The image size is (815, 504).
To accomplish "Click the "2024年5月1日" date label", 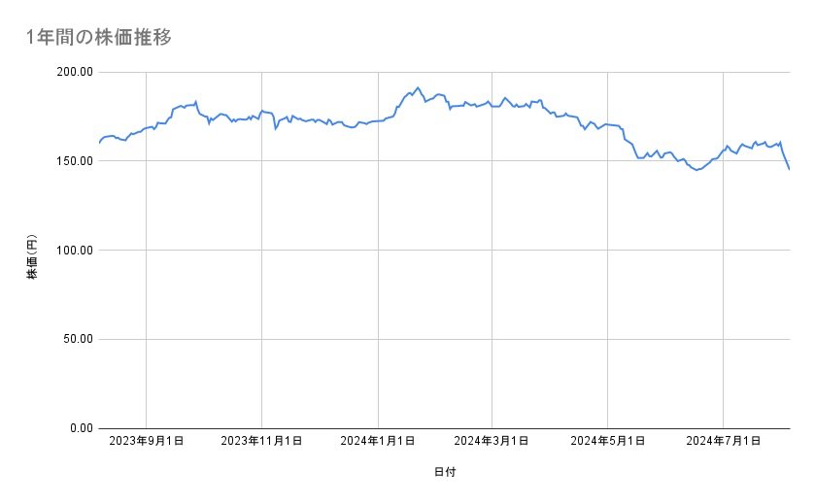I will click(x=607, y=442).
